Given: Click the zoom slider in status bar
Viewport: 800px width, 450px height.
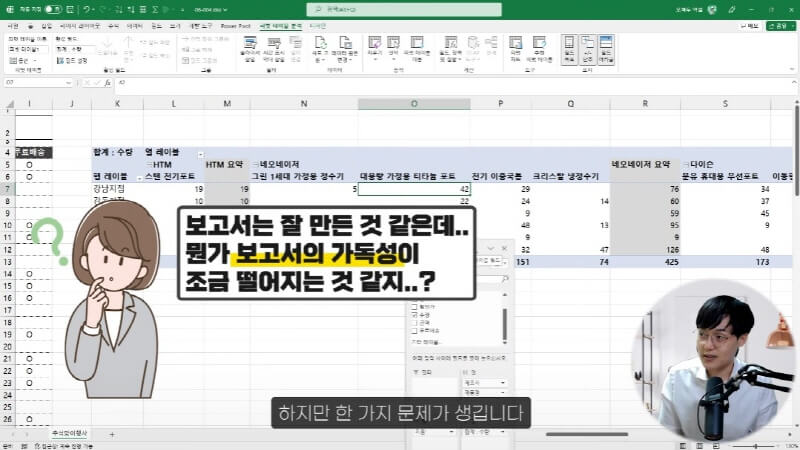Looking at the screenshot, I should coord(756,446).
